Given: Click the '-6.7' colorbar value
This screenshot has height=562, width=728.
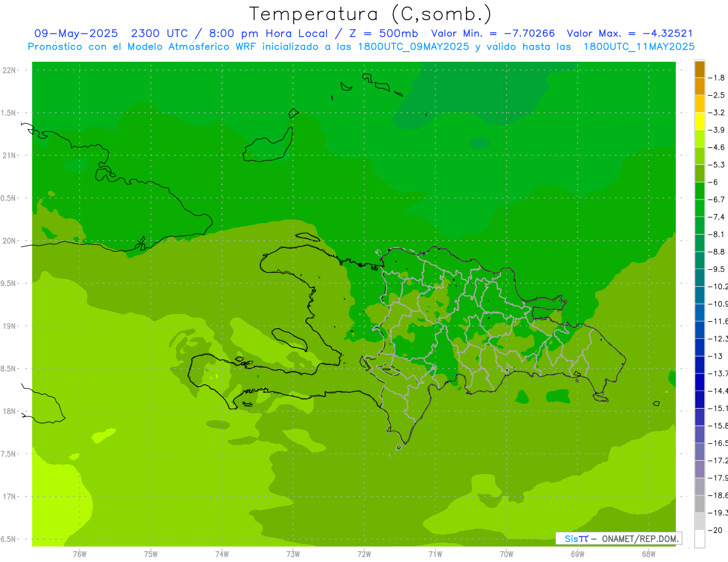Looking at the screenshot, I should pyautogui.click(x=716, y=199).
